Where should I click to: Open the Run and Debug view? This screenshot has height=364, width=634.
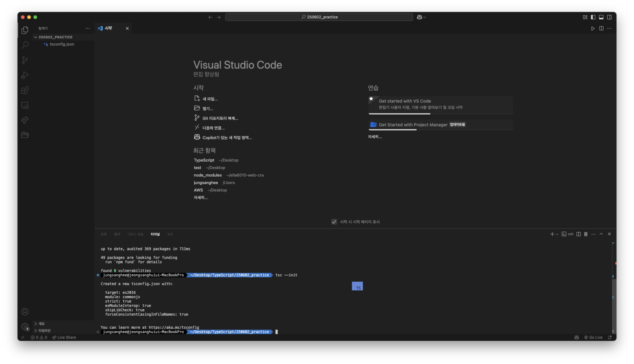pos(25,75)
